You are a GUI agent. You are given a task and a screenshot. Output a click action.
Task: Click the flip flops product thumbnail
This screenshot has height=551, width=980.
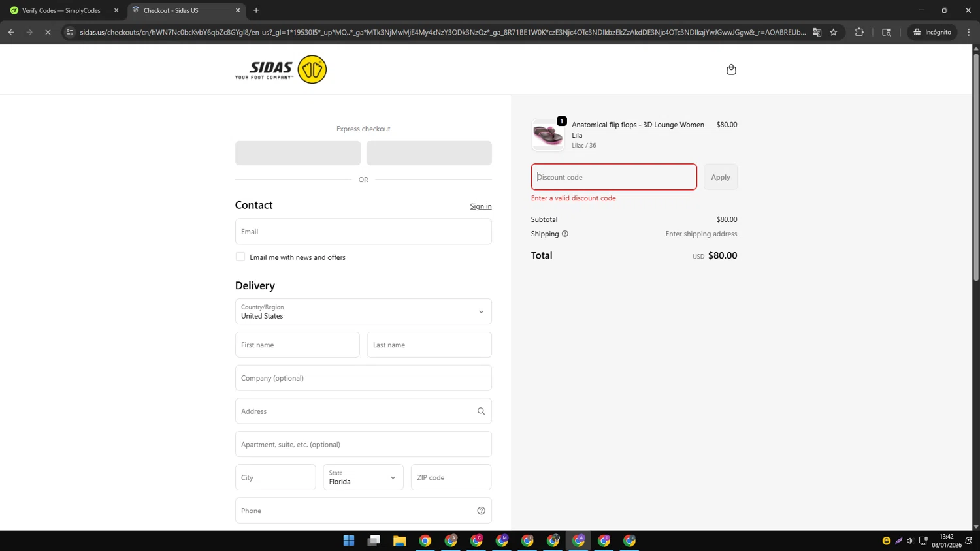coord(548,134)
